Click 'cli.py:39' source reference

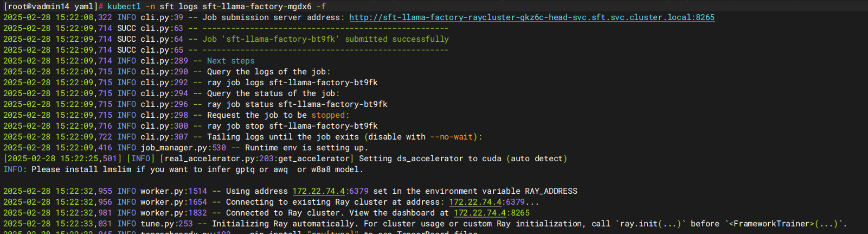pyautogui.click(x=162, y=17)
